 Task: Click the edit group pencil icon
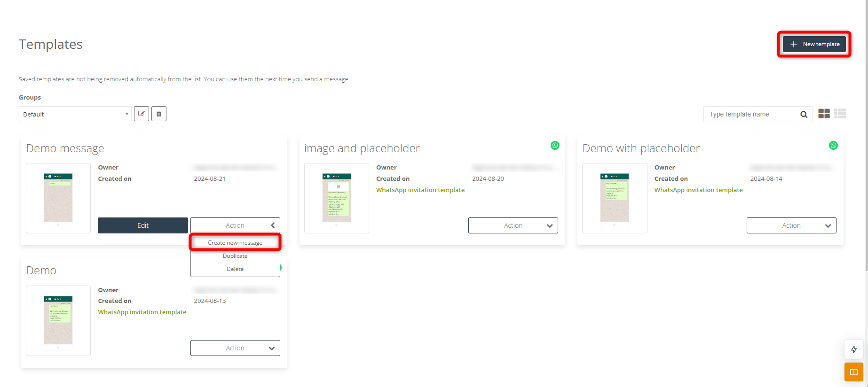[142, 114]
